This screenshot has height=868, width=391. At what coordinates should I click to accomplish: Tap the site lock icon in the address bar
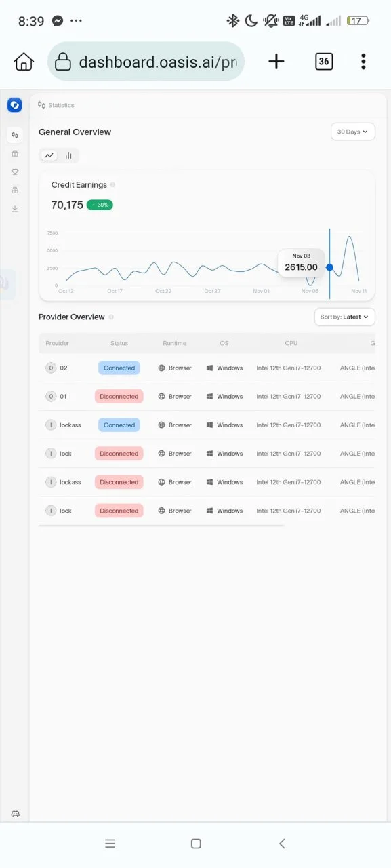click(63, 62)
